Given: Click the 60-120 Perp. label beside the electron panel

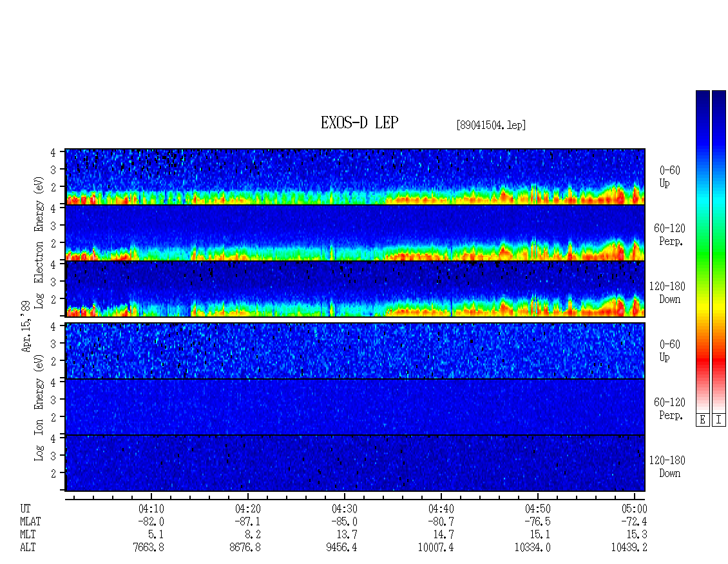Looking at the screenshot, I should coord(669,235).
